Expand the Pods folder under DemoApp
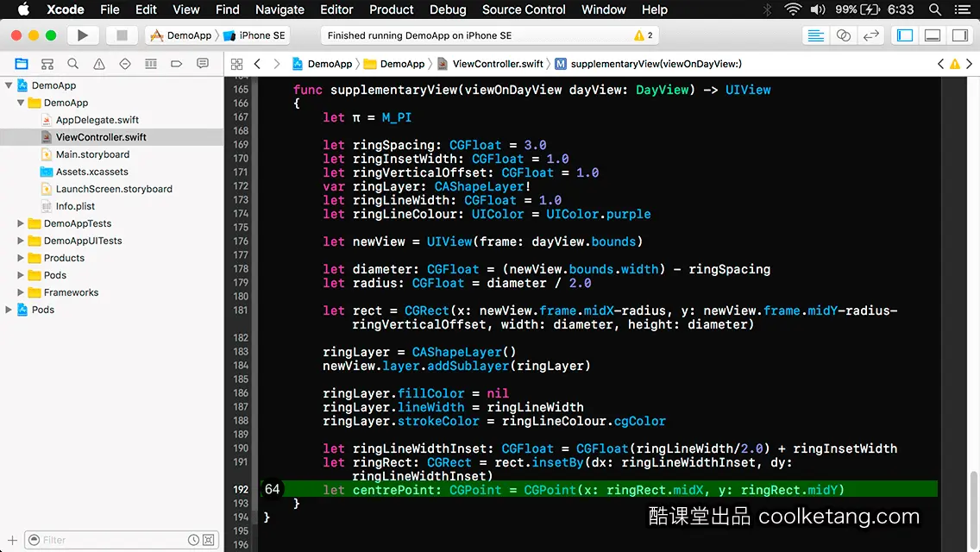980x552 pixels. point(21,275)
